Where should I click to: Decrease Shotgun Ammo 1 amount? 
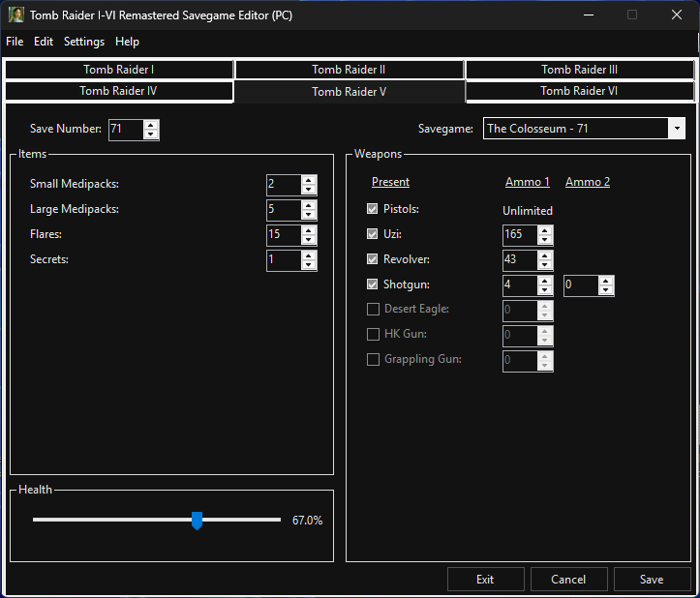coord(545,290)
